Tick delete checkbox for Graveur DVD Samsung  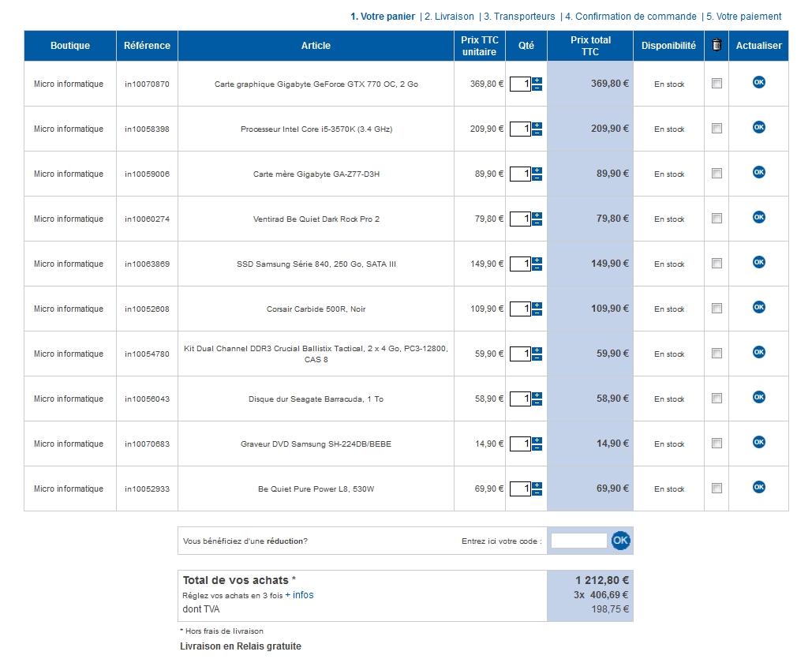click(x=717, y=444)
